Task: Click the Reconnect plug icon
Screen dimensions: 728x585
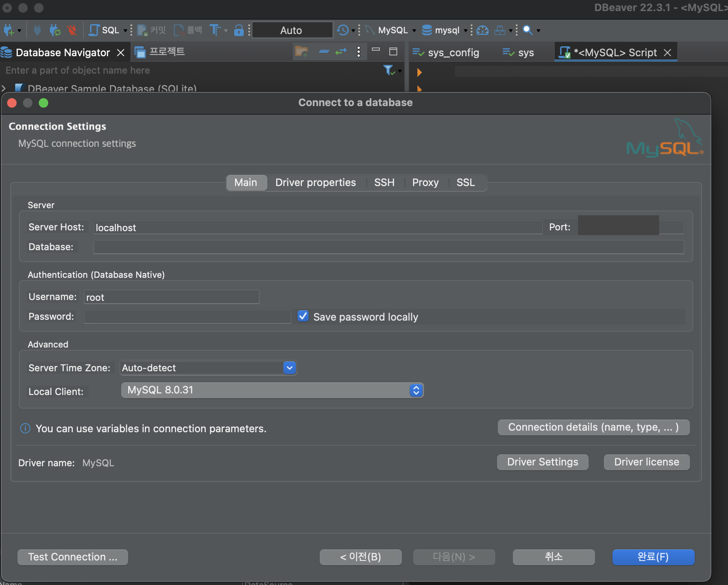Action: tap(55, 30)
